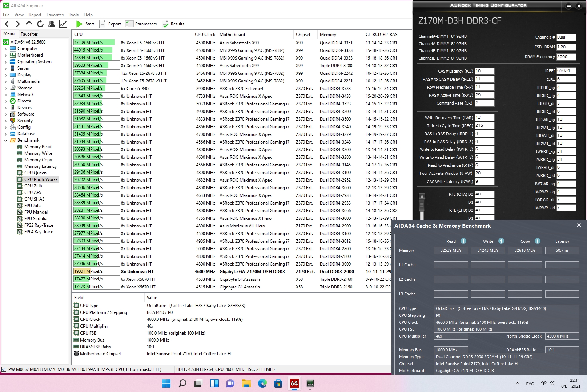Refresh the page using the circular arrow icon

click(x=40, y=24)
